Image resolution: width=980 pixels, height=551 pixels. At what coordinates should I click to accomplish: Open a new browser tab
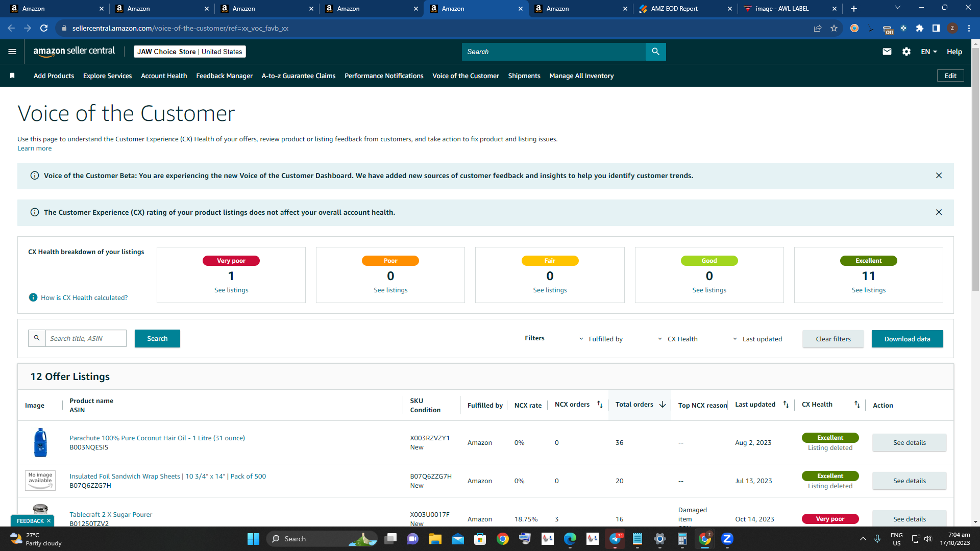tap(854, 9)
